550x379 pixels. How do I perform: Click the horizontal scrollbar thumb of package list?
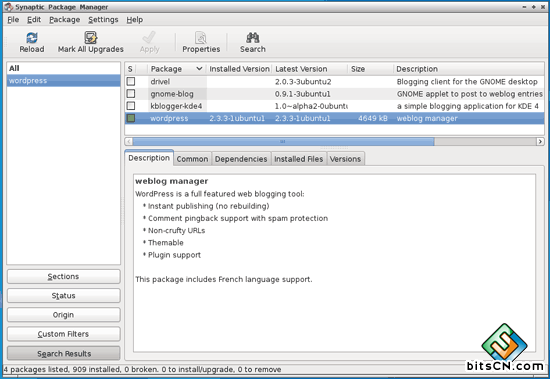283,141
